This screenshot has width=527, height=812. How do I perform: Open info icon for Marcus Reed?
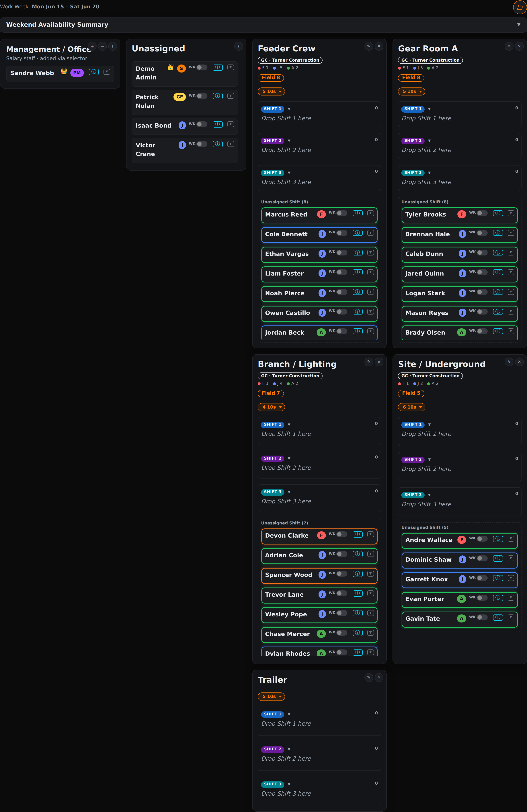(x=358, y=213)
